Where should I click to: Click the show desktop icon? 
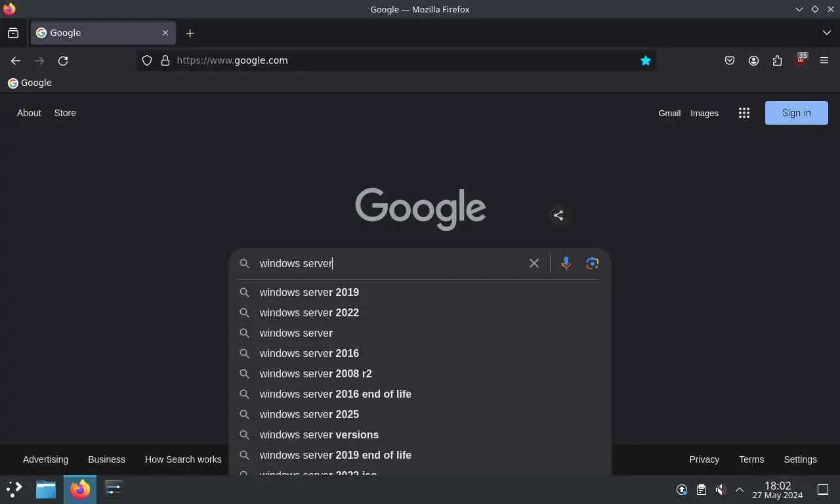click(823, 490)
